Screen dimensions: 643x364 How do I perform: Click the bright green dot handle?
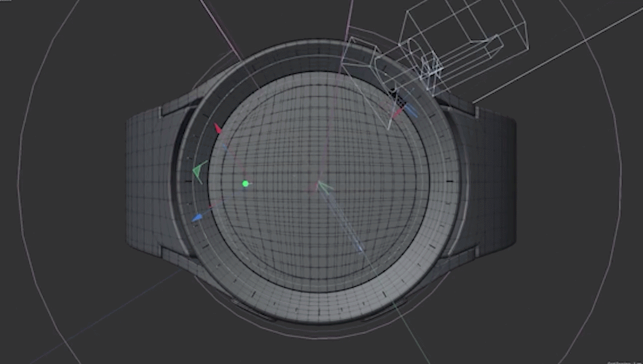point(246,184)
